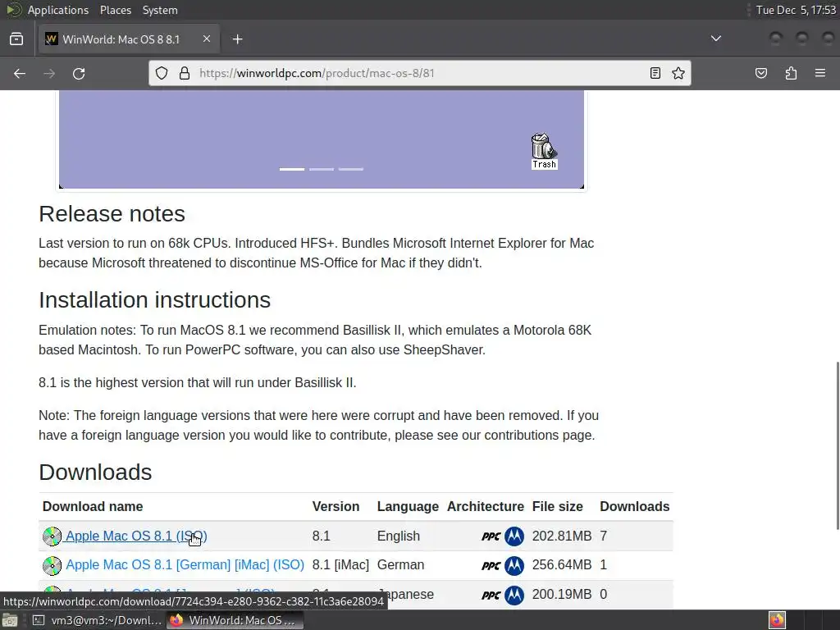
Task: Click the 202.81MB file size cell
Action: coord(562,536)
